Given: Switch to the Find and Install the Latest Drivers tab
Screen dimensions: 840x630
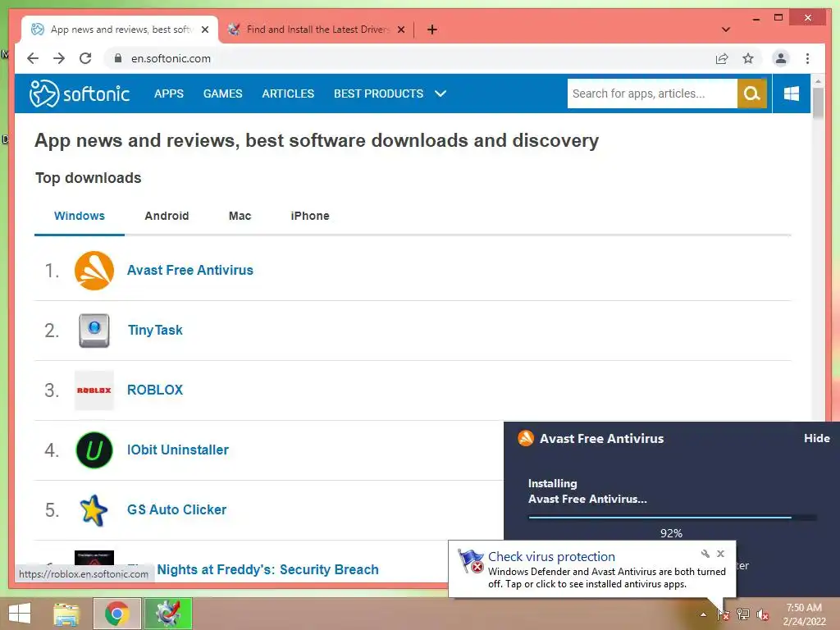Looking at the screenshot, I should pyautogui.click(x=317, y=30).
